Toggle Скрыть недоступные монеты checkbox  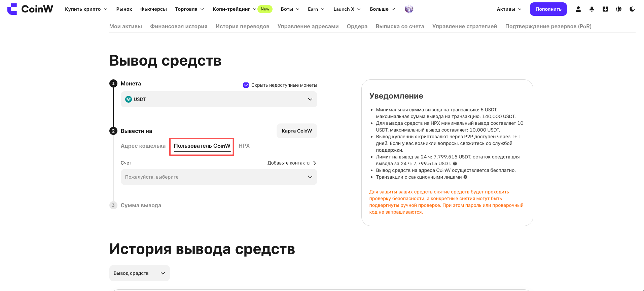[246, 85]
